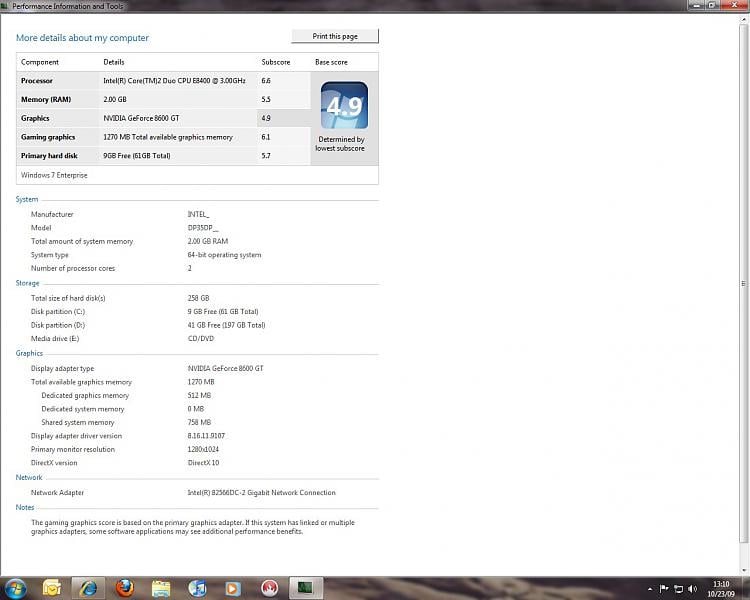Select the Primary hard disk row label

[49, 156]
